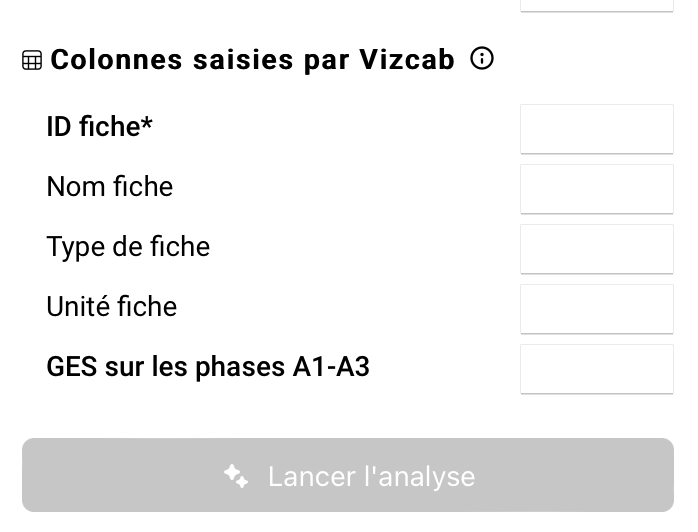698x532 pixels.
Task: Click the Unité fiche label
Action: tap(111, 307)
